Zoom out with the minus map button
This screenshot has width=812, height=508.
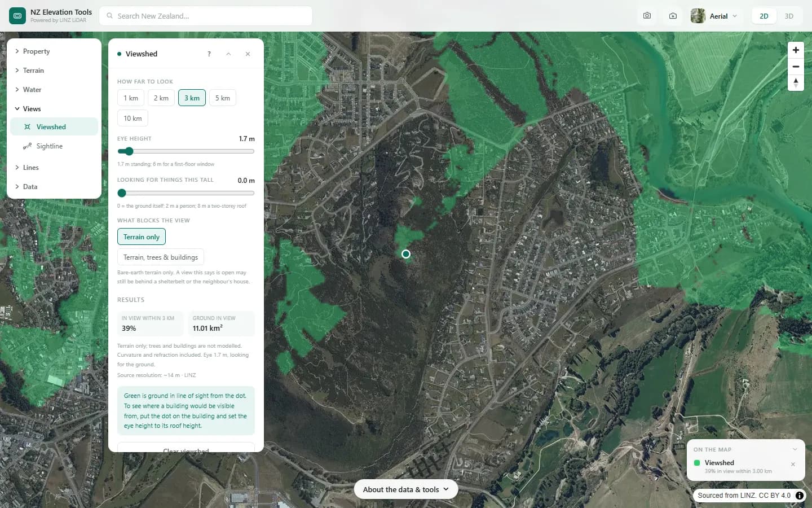[x=796, y=67]
